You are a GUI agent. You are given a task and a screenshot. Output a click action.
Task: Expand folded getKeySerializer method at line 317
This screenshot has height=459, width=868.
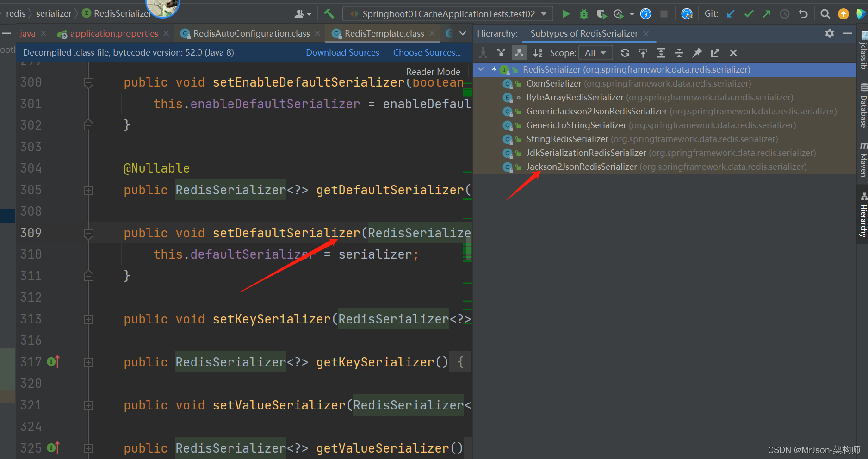point(88,362)
